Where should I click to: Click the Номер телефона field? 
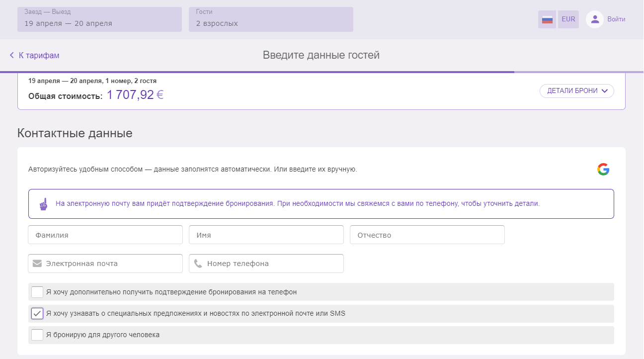(x=266, y=264)
